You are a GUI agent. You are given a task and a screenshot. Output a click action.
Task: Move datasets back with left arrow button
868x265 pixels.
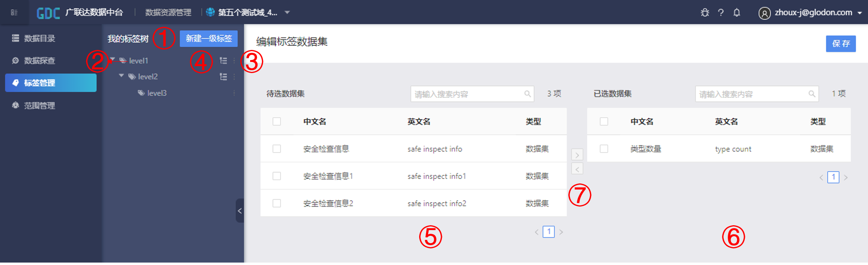pos(577,169)
